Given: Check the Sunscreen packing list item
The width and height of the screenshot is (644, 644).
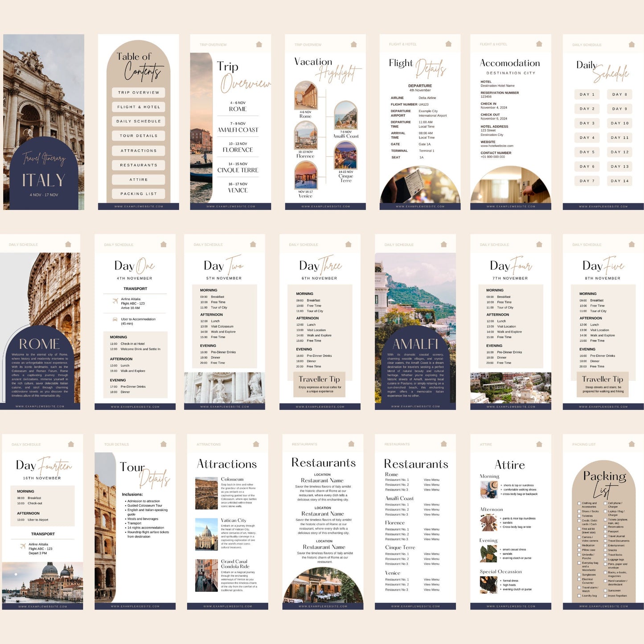Looking at the screenshot, I should [605, 591].
